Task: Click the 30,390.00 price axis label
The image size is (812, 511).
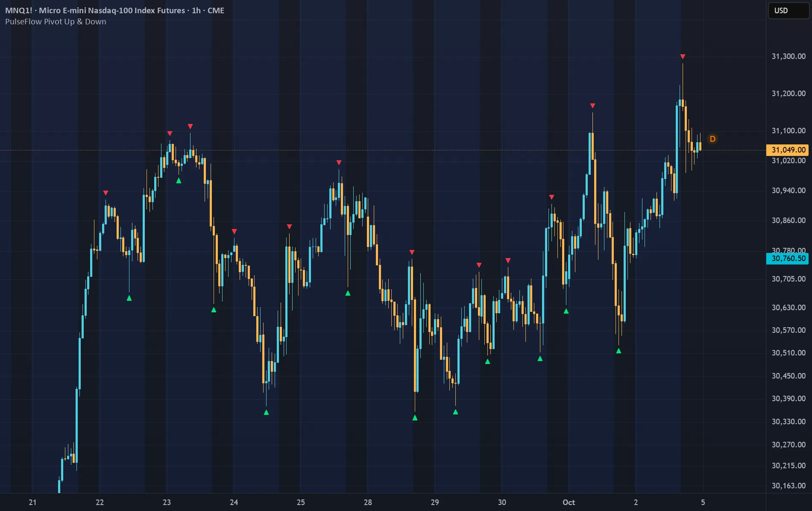Action: tap(789, 399)
